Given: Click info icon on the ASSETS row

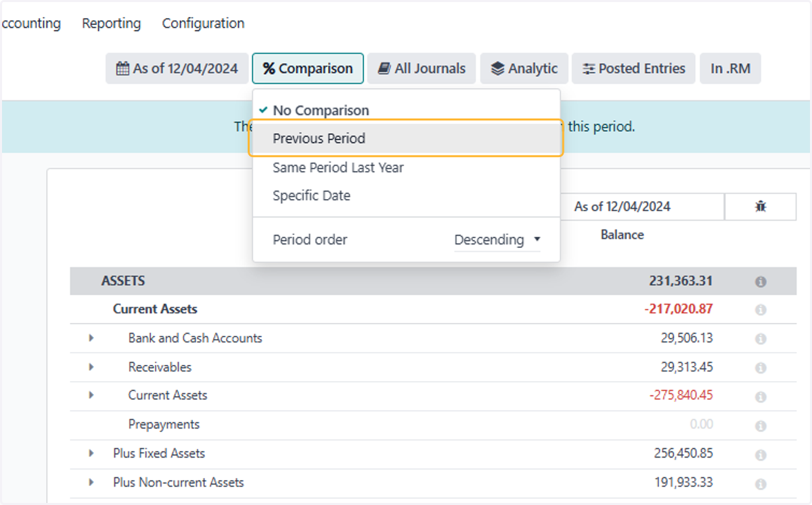Looking at the screenshot, I should point(761,282).
